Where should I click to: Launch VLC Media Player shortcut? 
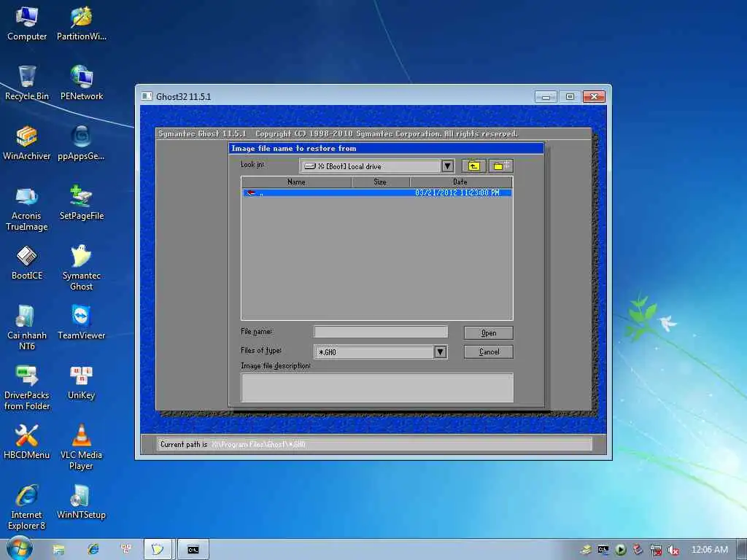coord(82,448)
